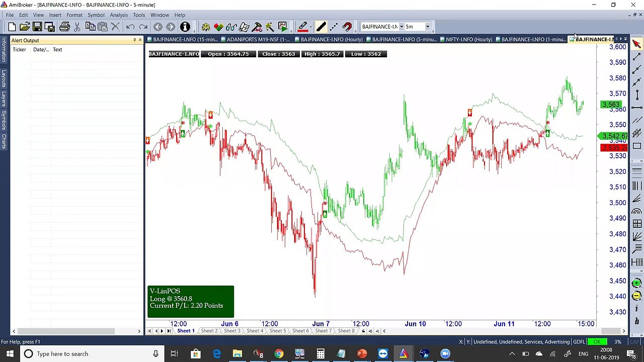
Task: Open the black Information circle icon
Action: [x=185, y=27]
